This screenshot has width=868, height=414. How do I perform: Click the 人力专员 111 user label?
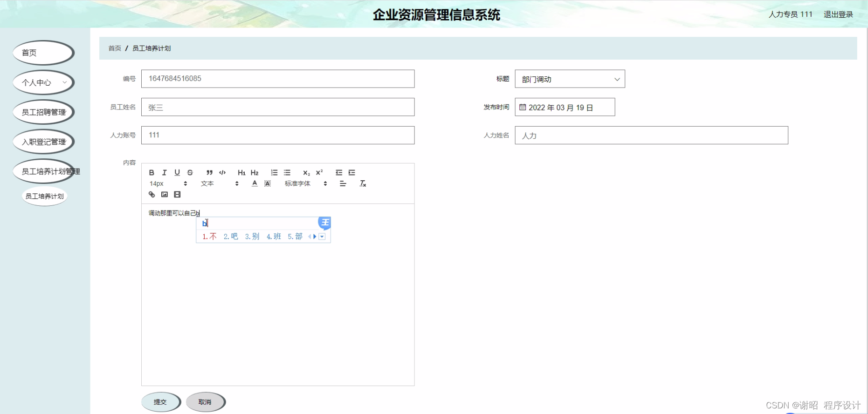pyautogui.click(x=790, y=14)
